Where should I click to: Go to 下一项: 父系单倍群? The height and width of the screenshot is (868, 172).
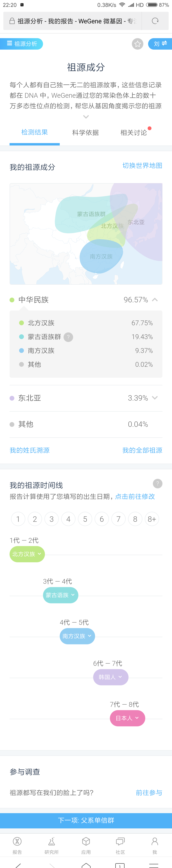[86, 820]
